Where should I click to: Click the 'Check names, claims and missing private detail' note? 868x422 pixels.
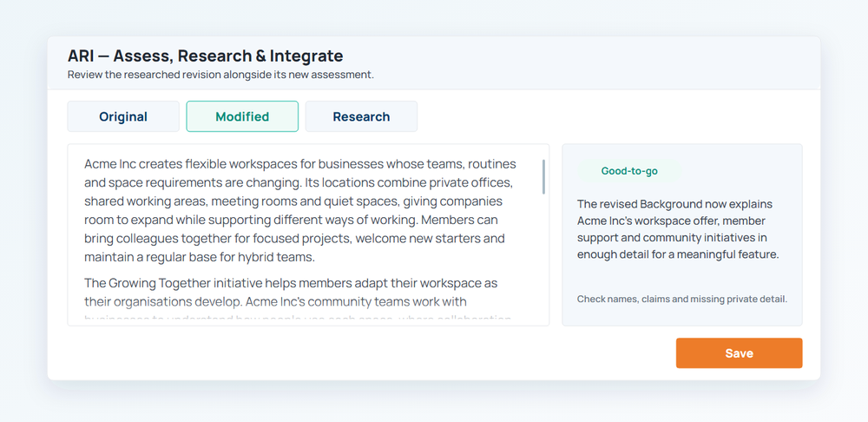coord(682,299)
